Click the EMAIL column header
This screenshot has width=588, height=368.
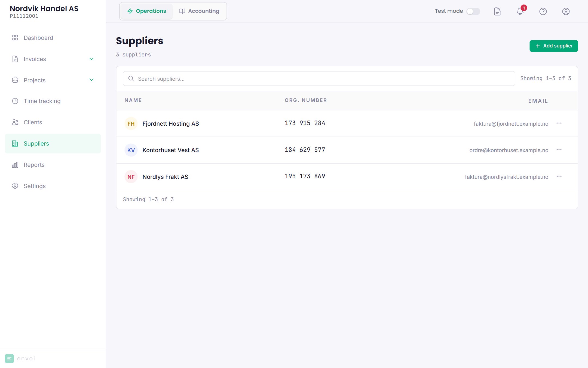click(538, 101)
